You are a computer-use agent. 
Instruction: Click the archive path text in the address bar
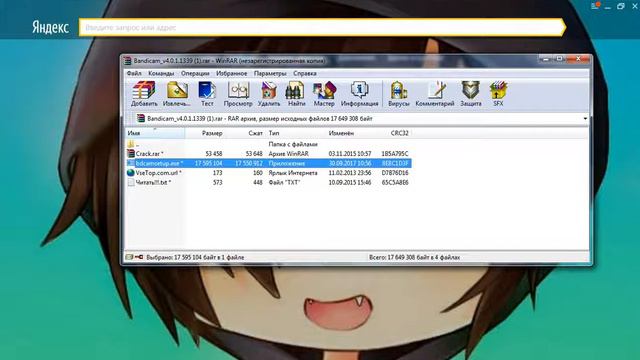pyautogui.click(x=260, y=119)
